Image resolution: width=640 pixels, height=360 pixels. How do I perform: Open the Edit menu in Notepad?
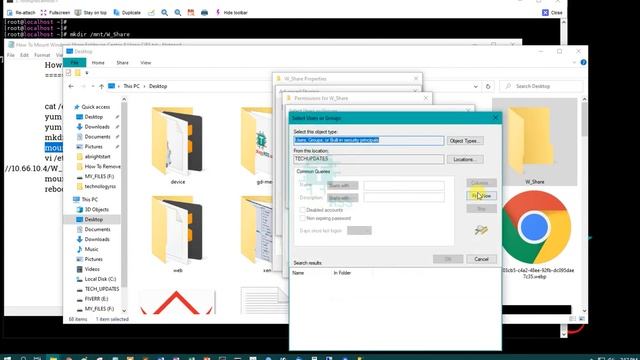[24, 55]
